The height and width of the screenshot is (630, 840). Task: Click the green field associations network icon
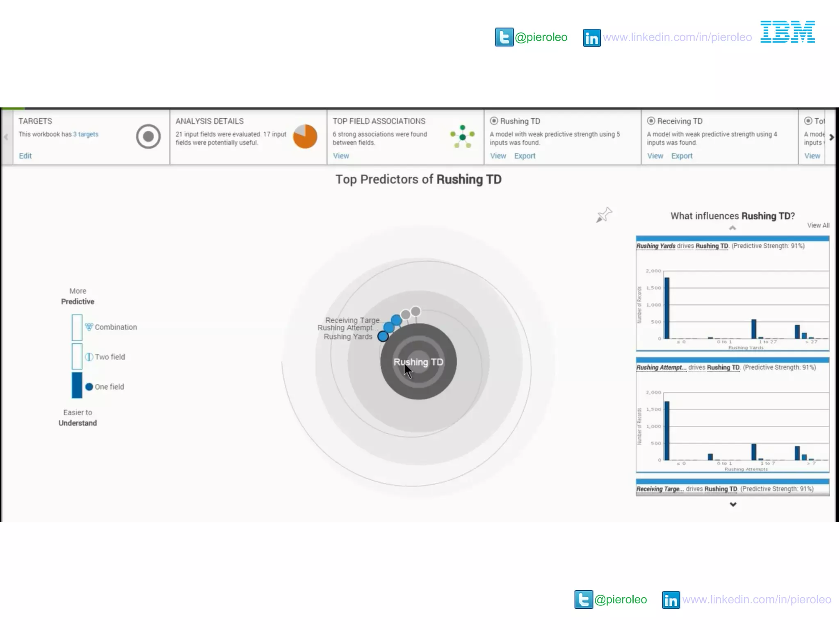(462, 137)
